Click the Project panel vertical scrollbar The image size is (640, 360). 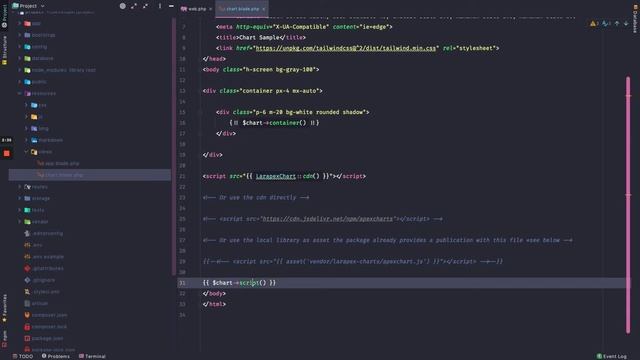174,147
